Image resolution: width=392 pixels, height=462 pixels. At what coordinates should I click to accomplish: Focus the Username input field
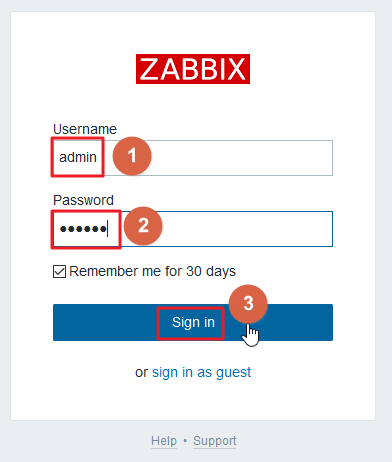point(193,158)
